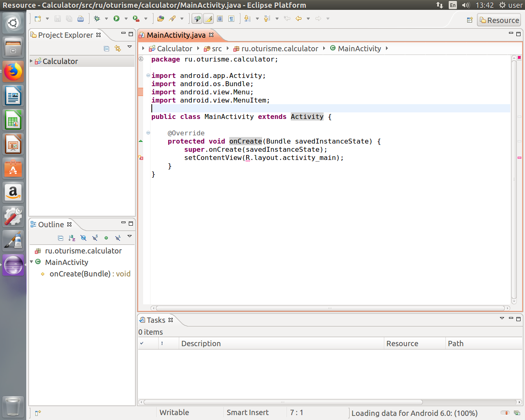Viewport: 525px width, 420px height.
Task: Select the Project Explorer view tab
Action: [66, 35]
